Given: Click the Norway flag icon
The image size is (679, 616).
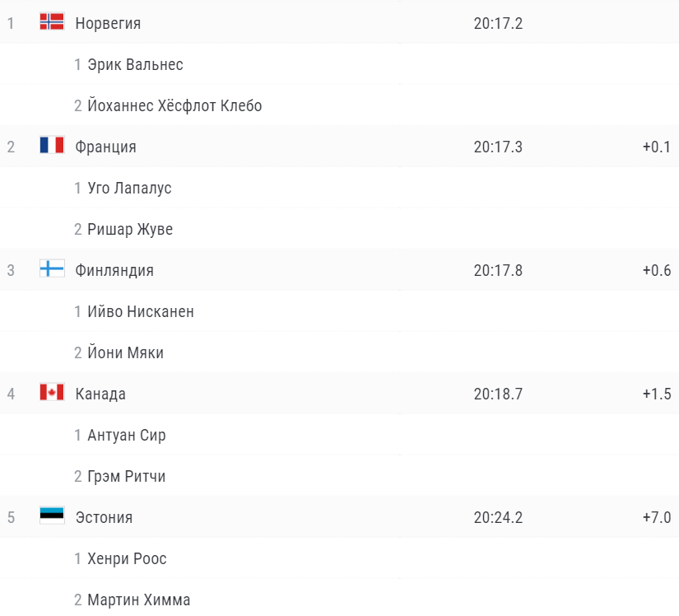Looking at the screenshot, I should (x=52, y=21).
